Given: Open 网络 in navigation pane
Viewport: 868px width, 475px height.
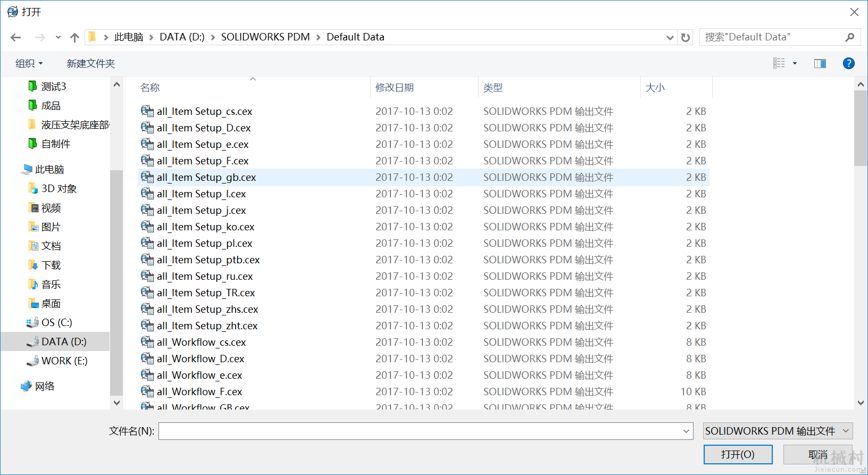Looking at the screenshot, I should coord(45,386).
